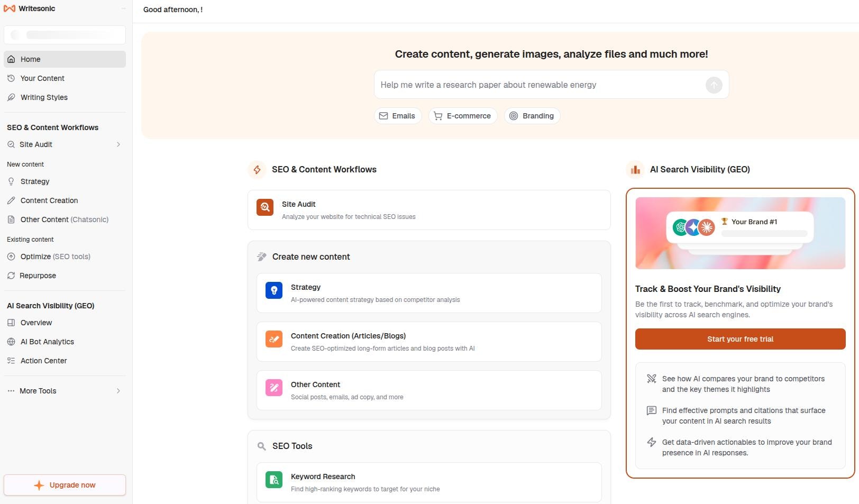
Task: Select the E-commerce suggestion chip
Action: coord(463,116)
